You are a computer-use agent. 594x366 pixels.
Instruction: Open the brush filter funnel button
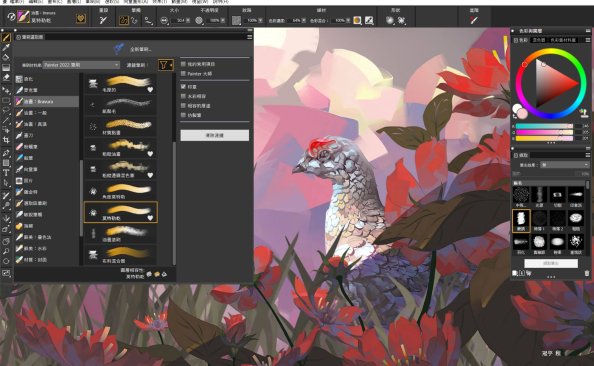pyautogui.click(x=165, y=65)
